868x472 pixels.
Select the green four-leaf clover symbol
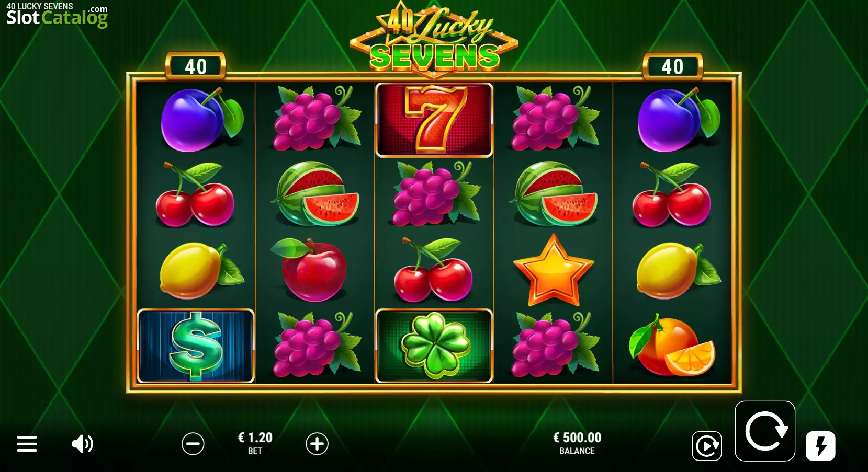434,346
